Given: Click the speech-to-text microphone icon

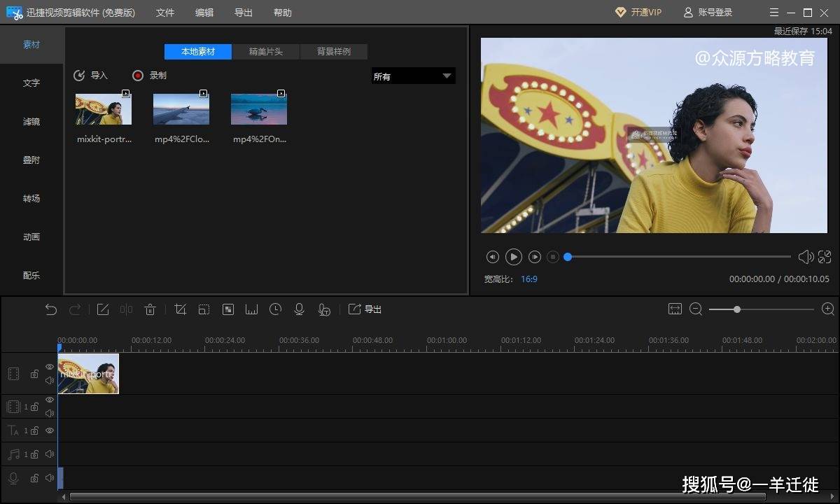Looking at the screenshot, I should click(x=323, y=309).
